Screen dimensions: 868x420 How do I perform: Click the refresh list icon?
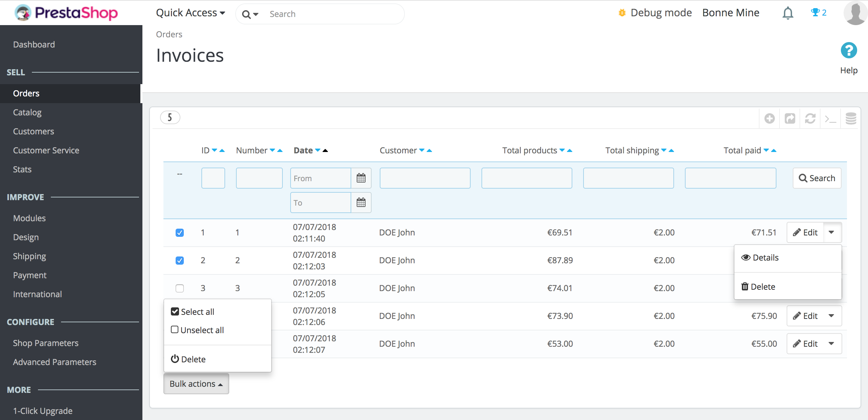pos(810,118)
